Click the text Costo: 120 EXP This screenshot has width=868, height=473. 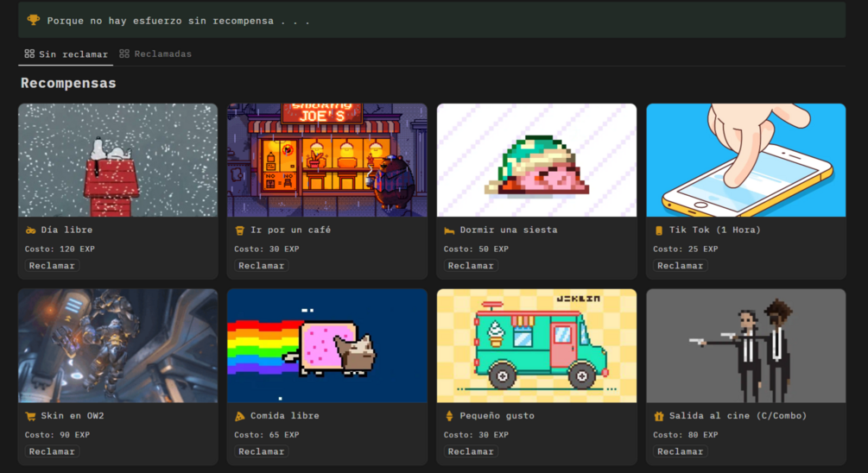(x=60, y=249)
